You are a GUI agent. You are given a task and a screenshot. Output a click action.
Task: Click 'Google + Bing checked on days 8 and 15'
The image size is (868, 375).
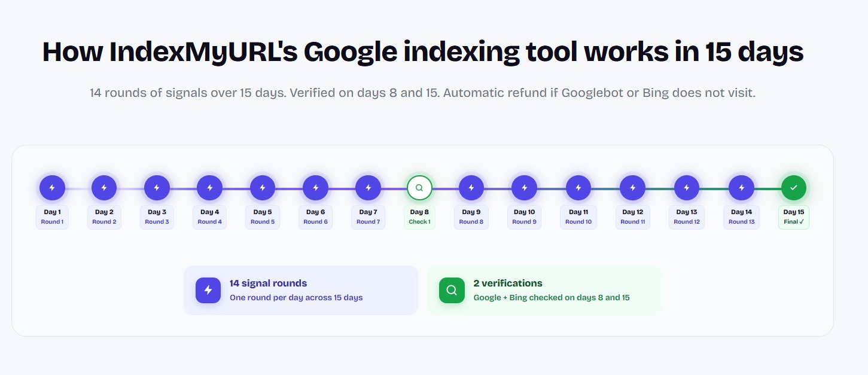click(552, 297)
